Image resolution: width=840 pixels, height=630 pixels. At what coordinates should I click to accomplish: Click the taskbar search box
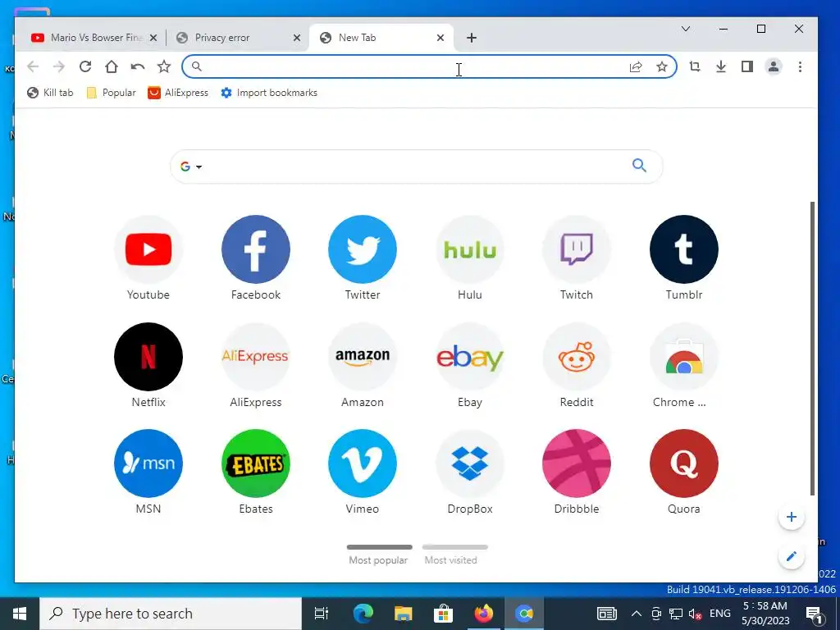tap(171, 614)
